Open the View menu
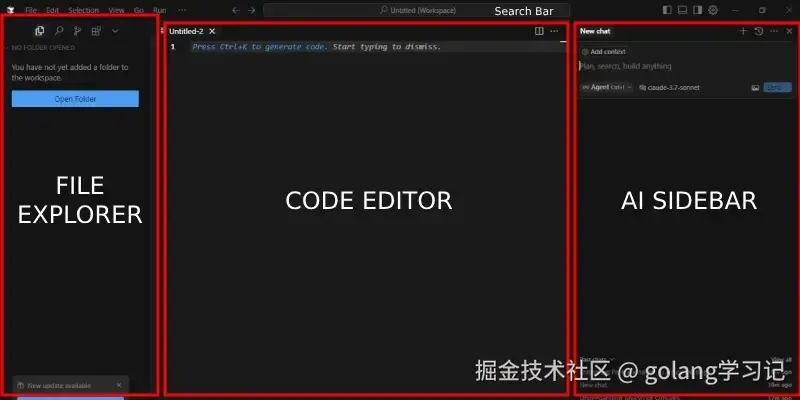Viewport: 800px width, 400px height. click(x=116, y=10)
